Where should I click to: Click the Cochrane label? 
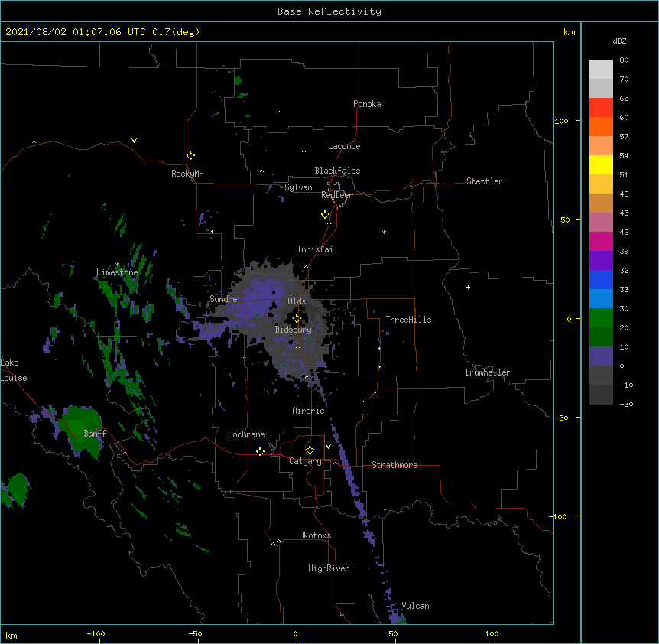pos(246,434)
